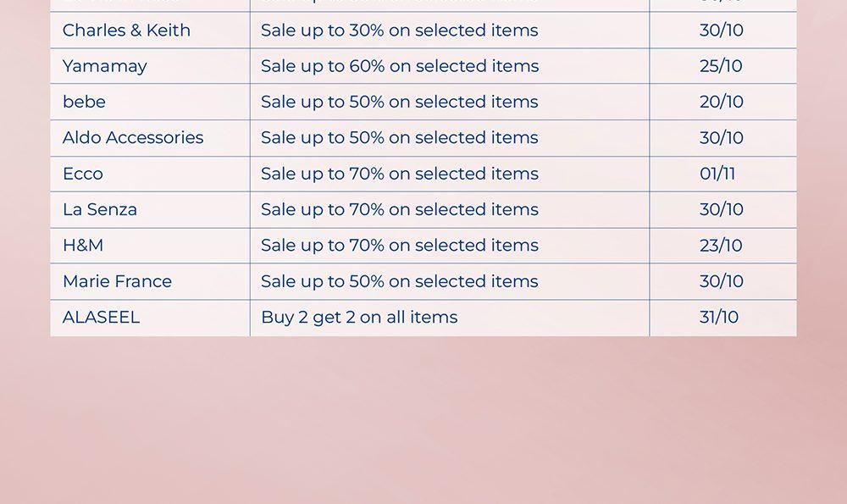
Task: Click the Yamamay brand cell
Action: (x=104, y=66)
